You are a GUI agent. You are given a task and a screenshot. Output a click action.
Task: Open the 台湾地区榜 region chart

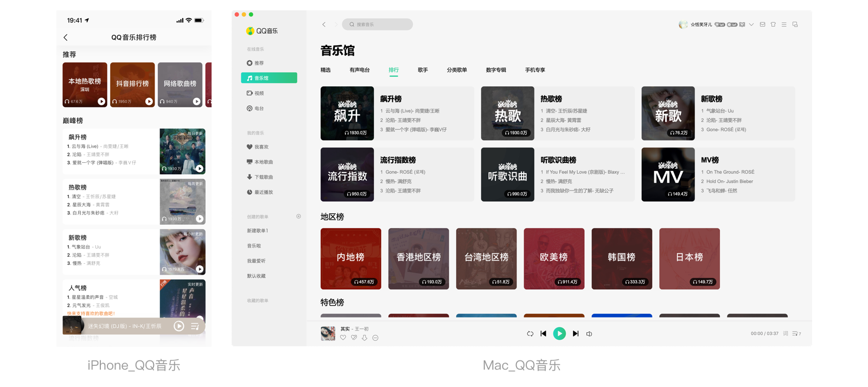pos(487,259)
